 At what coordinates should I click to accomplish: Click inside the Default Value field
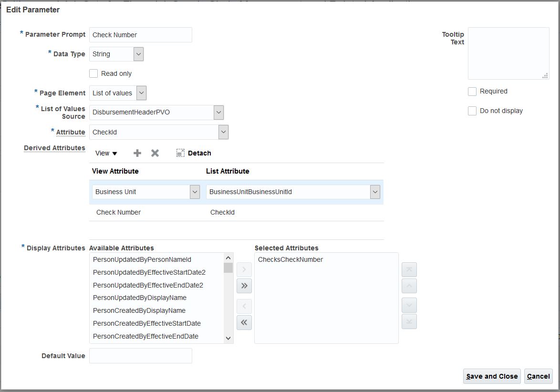[140, 355]
